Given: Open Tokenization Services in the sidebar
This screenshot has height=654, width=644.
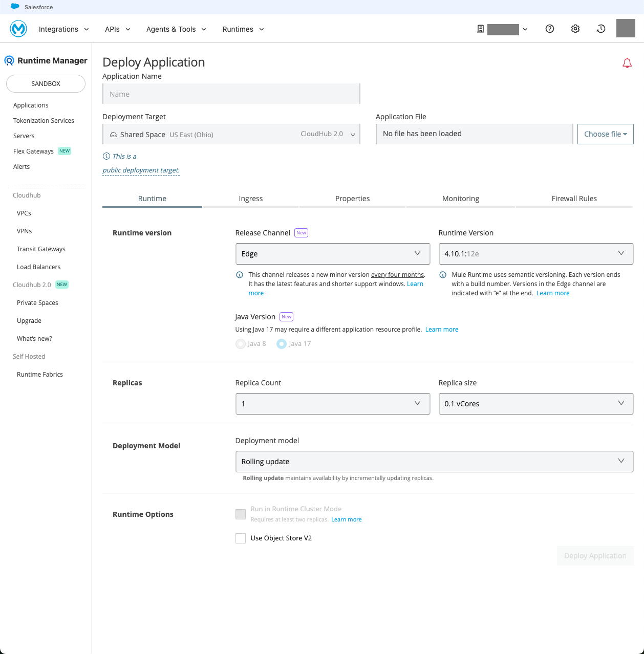Looking at the screenshot, I should pyautogui.click(x=44, y=121).
